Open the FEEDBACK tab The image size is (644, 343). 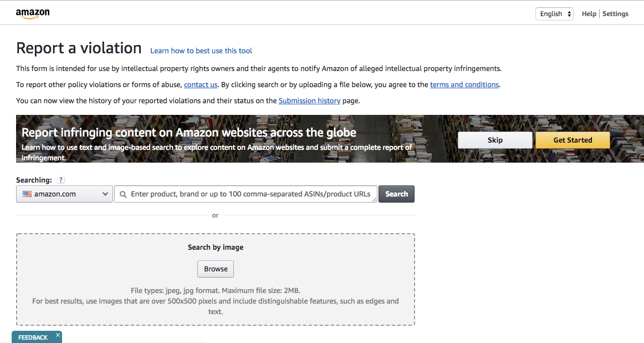pyautogui.click(x=33, y=337)
